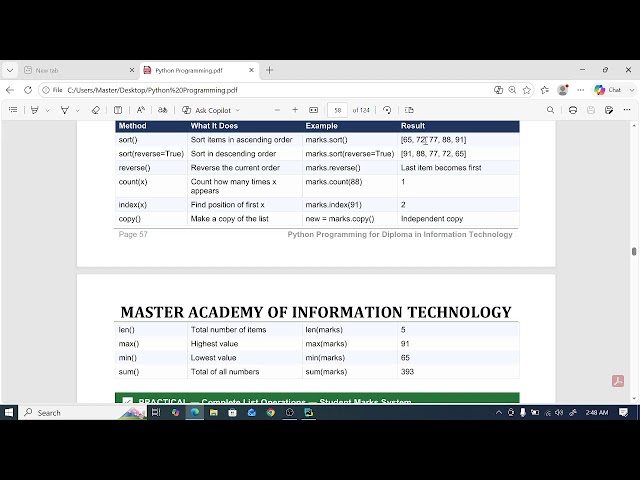Click the volume speaker tray icon
640x480 pixels.
tap(559, 413)
